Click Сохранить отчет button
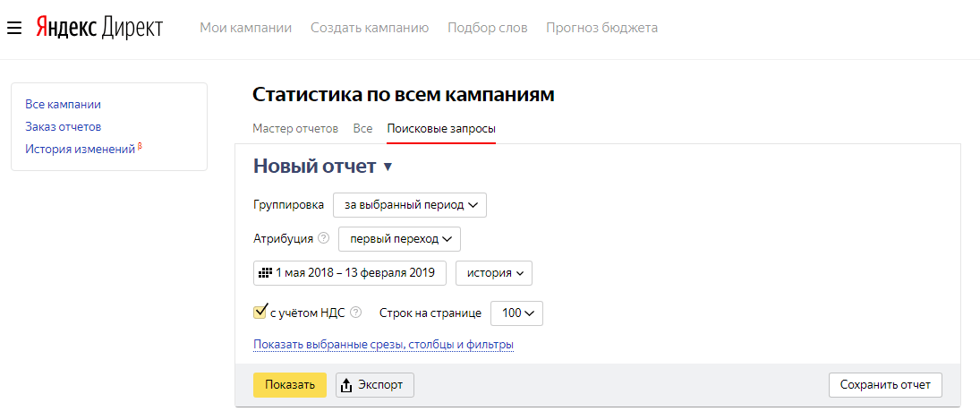The image size is (980, 420). pos(886,385)
